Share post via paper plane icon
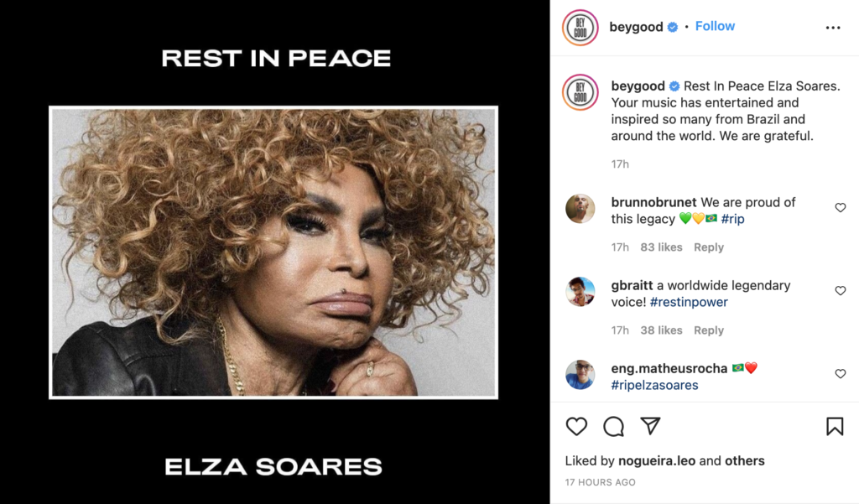Viewport: 859px width, 504px height. (x=650, y=426)
